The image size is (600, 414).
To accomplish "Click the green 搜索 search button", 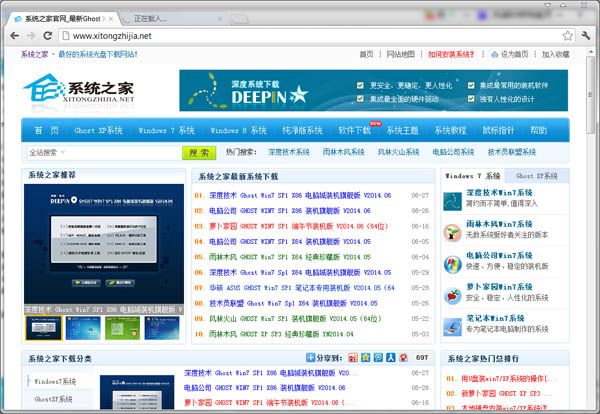I will point(198,153).
